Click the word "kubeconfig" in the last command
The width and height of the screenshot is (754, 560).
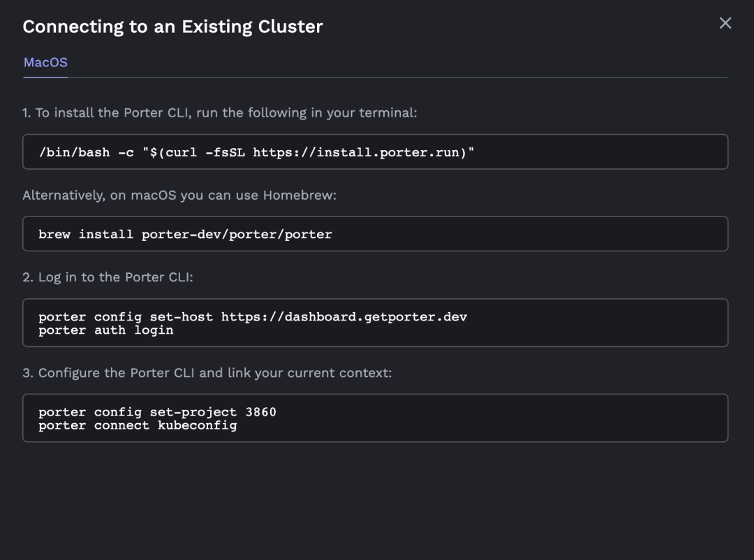click(x=197, y=425)
